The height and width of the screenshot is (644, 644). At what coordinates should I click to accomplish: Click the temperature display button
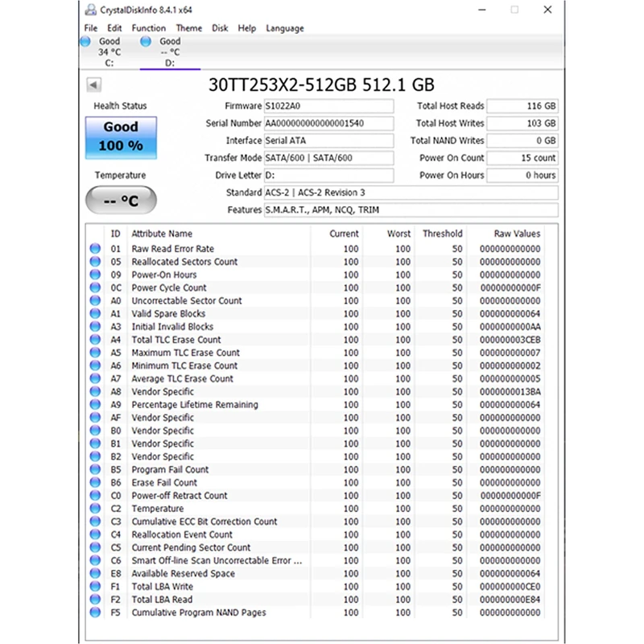click(x=121, y=201)
